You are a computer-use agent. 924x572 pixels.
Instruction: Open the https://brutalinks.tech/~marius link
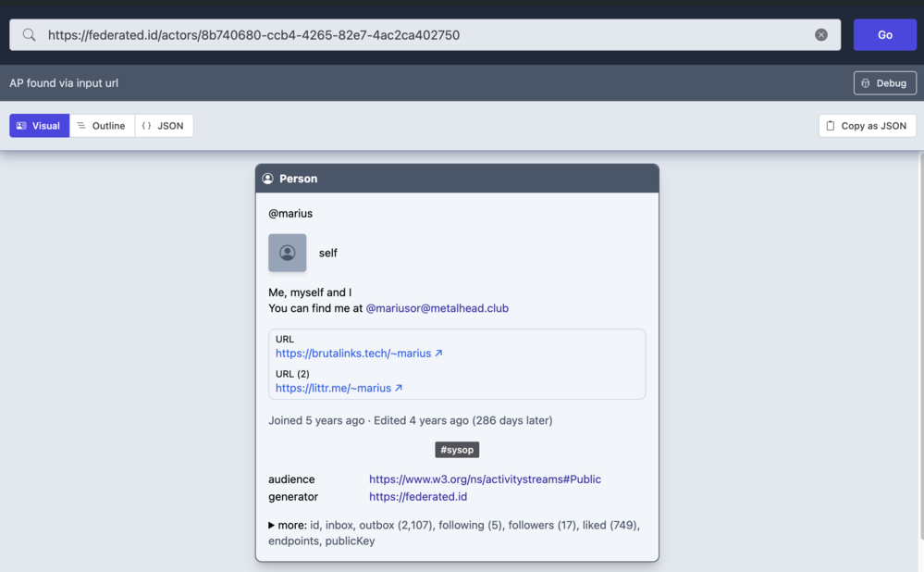click(352, 354)
